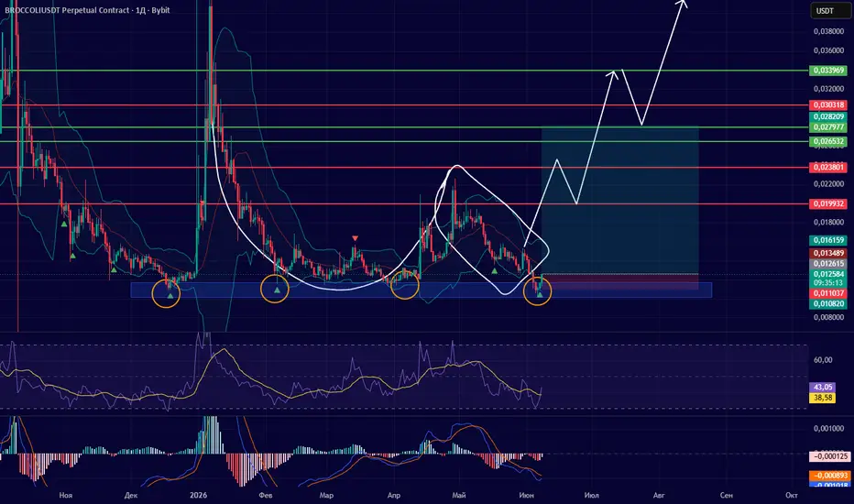Select the yellow RSI average value 38,58
Viewport: 854px width, 504px height.
pyautogui.click(x=823, y=398)
